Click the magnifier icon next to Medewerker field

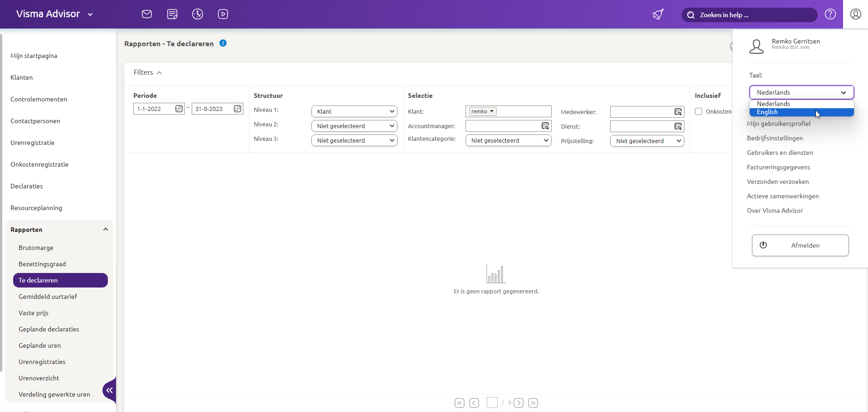[x=677, y=112]
